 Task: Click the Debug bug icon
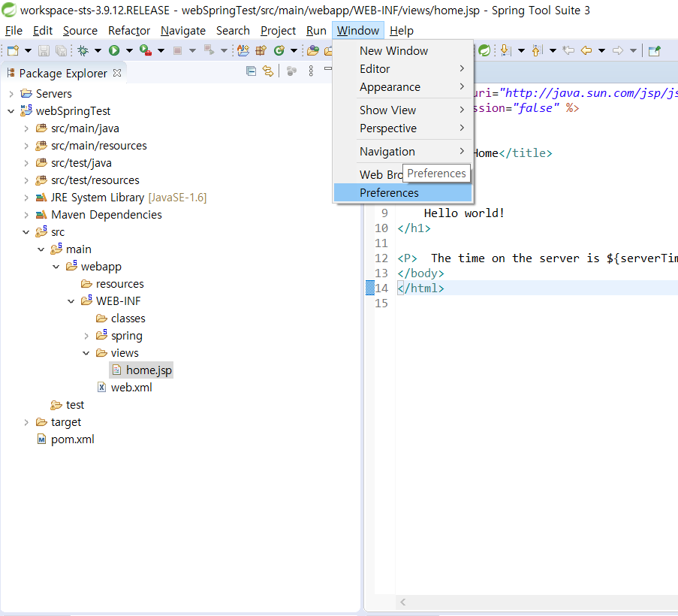(83, 50)
